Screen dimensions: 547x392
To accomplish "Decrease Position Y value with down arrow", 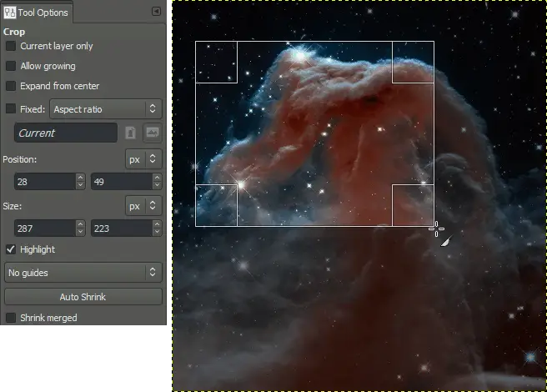I will pos(158,186).
